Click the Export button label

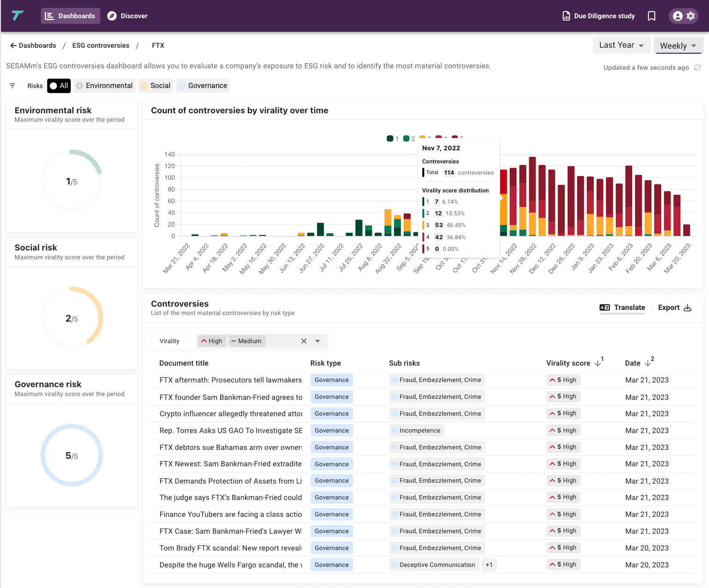[x=669, y=308]
